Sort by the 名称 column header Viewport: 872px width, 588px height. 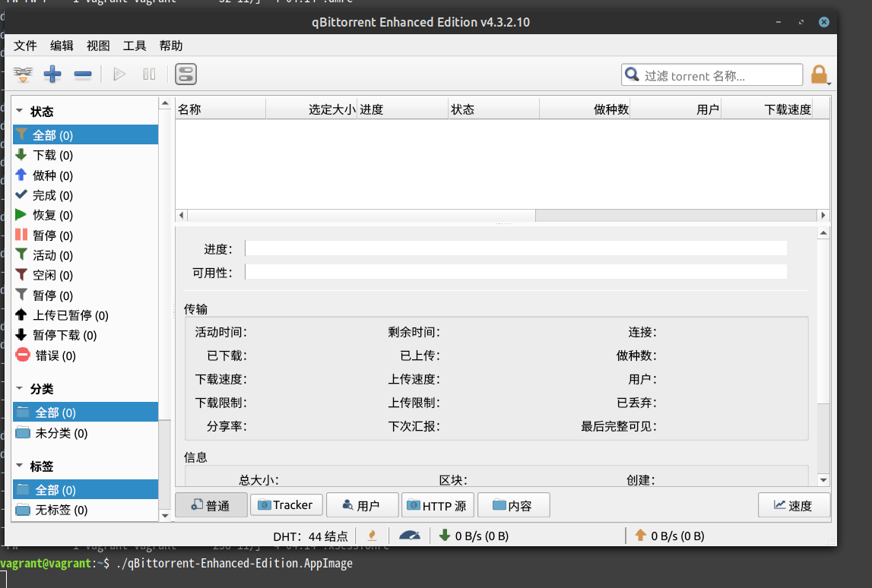(x=220, y=109)
